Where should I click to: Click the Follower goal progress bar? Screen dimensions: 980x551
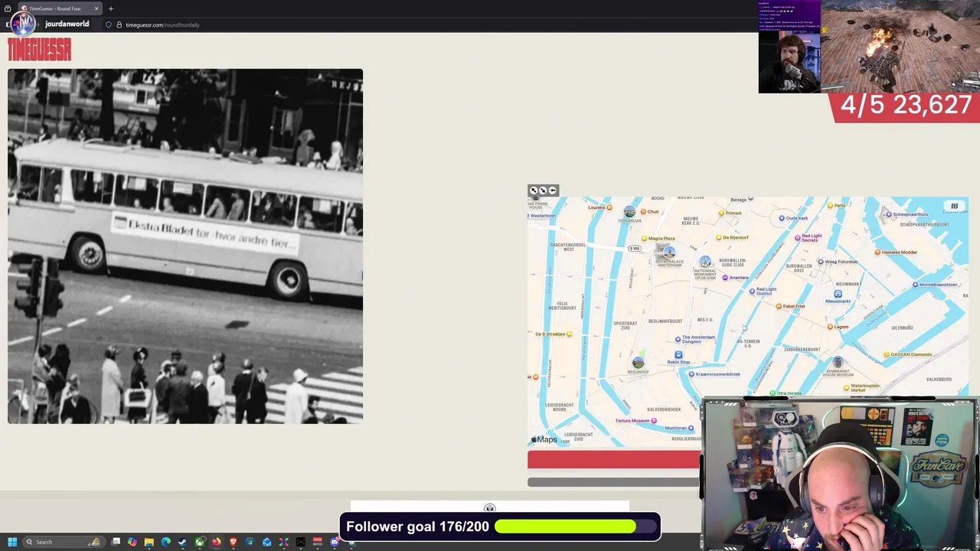pos(576,527)
